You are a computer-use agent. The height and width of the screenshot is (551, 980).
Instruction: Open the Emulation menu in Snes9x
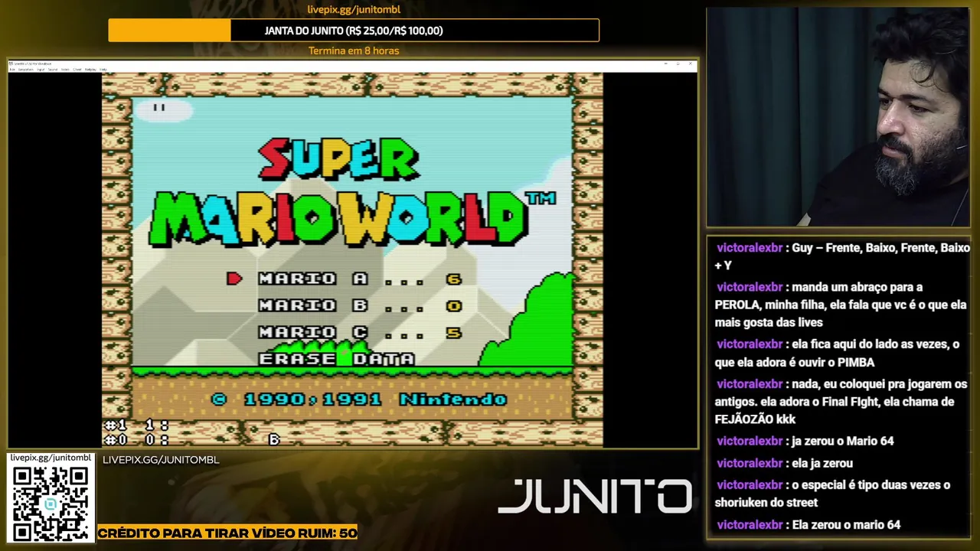click(26, 70)
